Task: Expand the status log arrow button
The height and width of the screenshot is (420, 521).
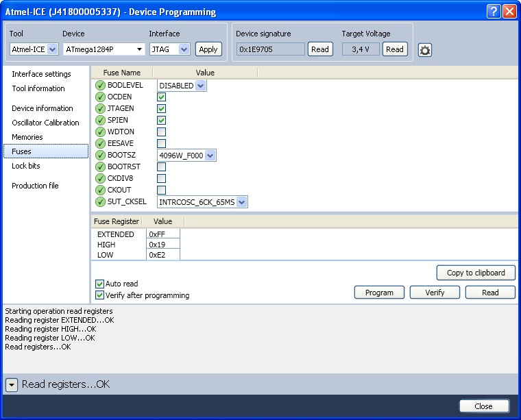Action: click(x=12, y=385)
